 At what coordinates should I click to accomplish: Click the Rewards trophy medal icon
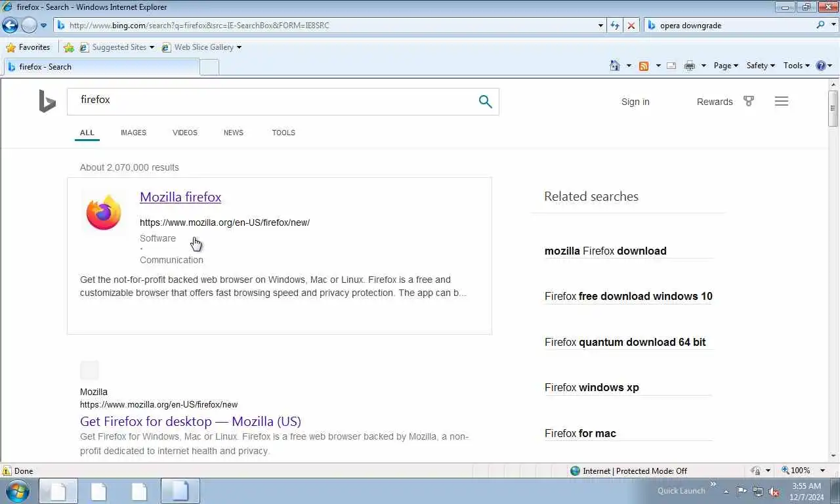click(749, 101)
